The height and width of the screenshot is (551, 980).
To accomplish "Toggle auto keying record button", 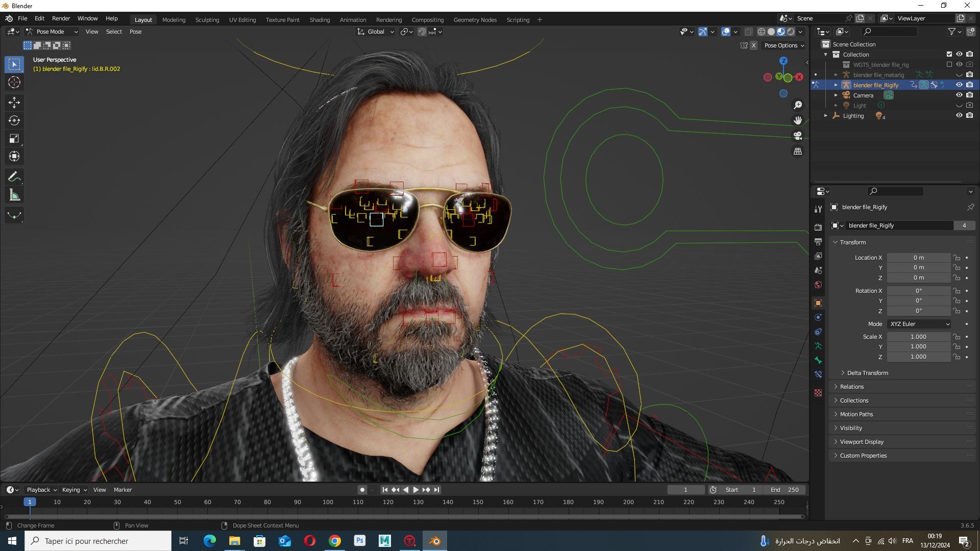I will [x=362, y=490].
